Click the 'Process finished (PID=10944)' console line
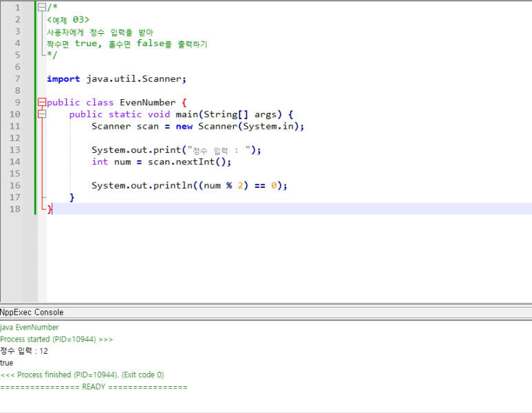532x413 pixels. point(82,374)
